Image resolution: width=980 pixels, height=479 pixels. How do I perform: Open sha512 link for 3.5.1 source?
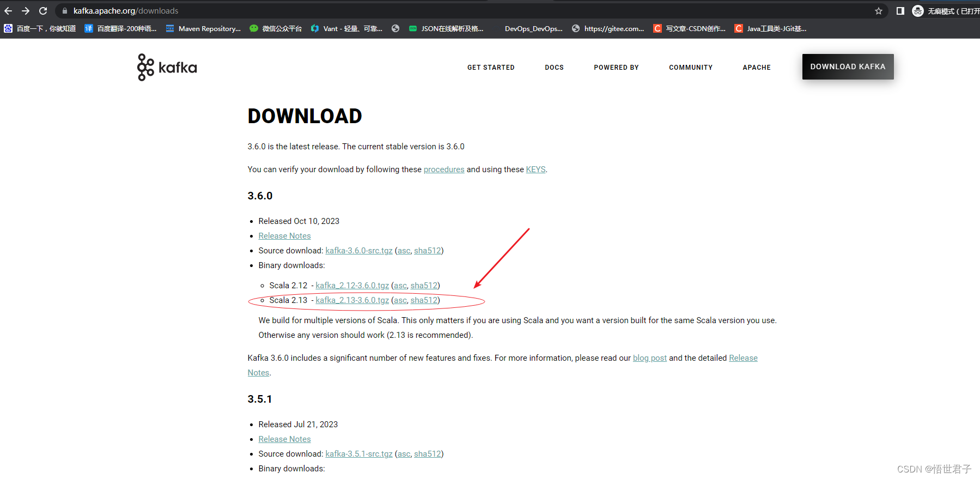(x=428, y=454)
